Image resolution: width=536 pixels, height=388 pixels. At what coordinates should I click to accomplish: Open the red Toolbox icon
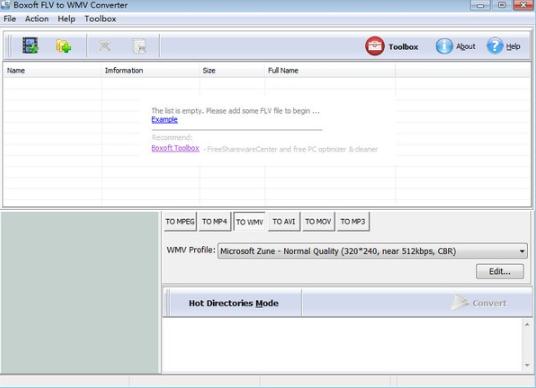(x=375, y=46)
